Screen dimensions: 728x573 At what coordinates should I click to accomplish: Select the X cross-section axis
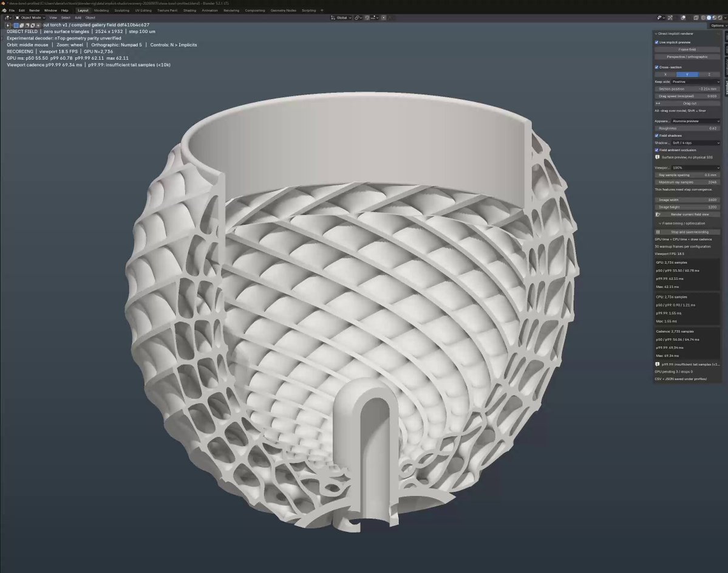point(665,74)
